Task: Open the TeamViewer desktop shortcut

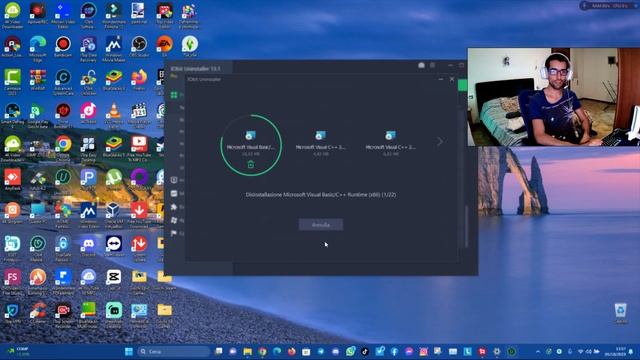Action: pos(113,247)
